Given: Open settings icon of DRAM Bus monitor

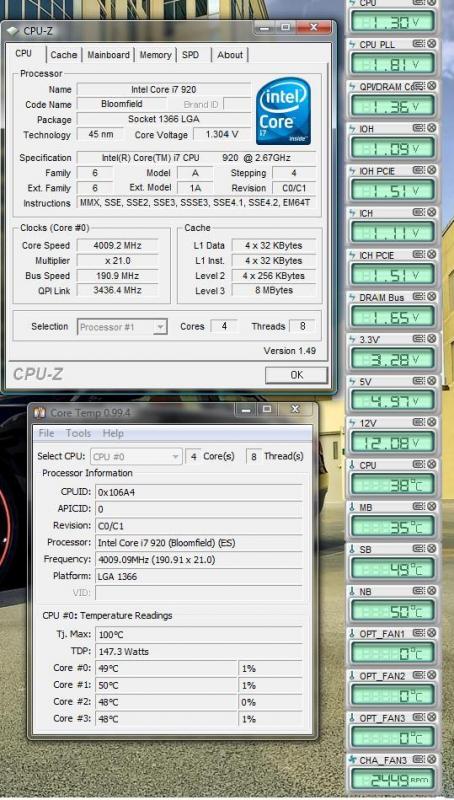Looking at the screenshot, I should [419, 296].
